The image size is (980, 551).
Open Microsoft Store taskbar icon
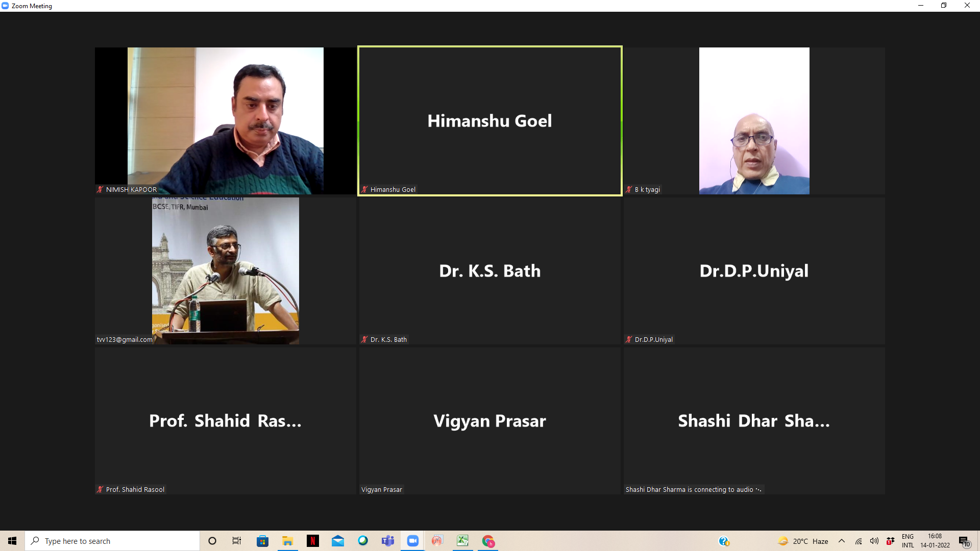pyautogui.click(x=262, y=541)
